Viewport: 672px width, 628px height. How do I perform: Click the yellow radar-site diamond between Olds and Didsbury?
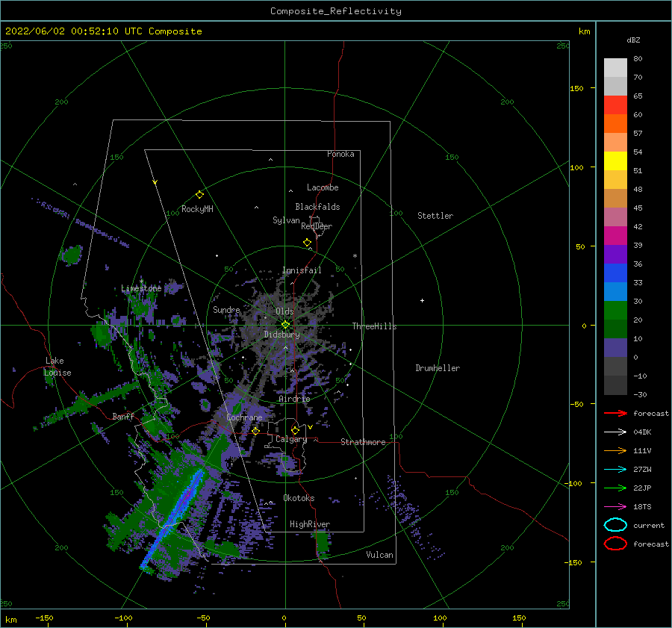285,325
